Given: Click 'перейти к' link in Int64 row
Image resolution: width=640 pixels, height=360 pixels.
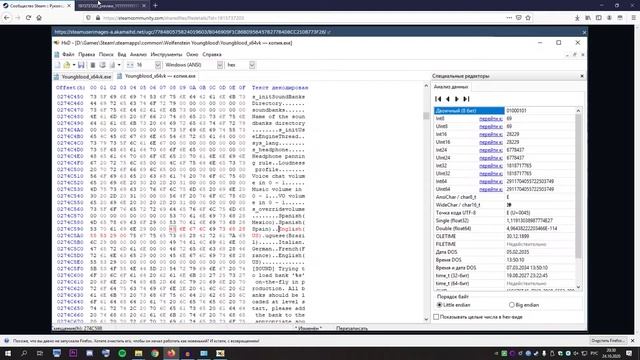Looking at the screenshot, I should (x=491, y=181).
